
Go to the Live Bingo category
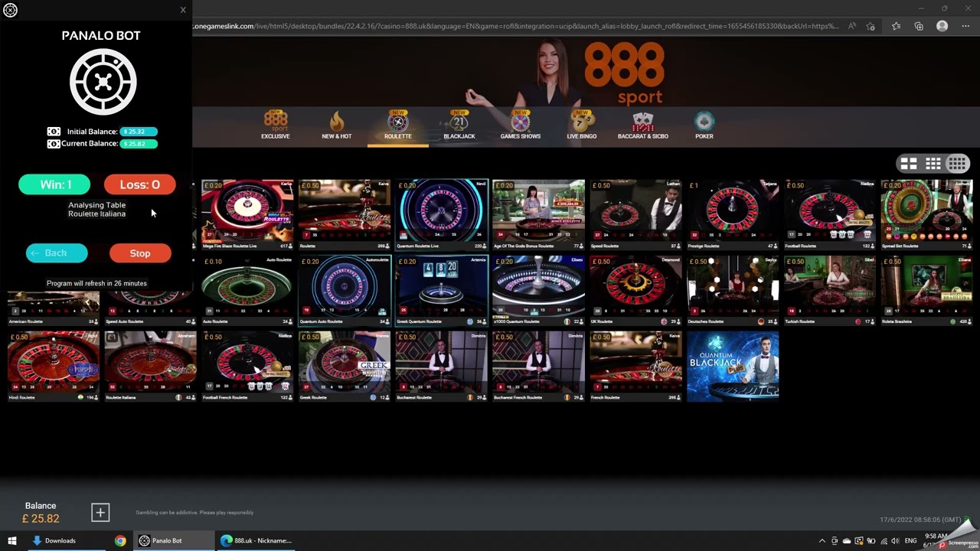[582, 126]
